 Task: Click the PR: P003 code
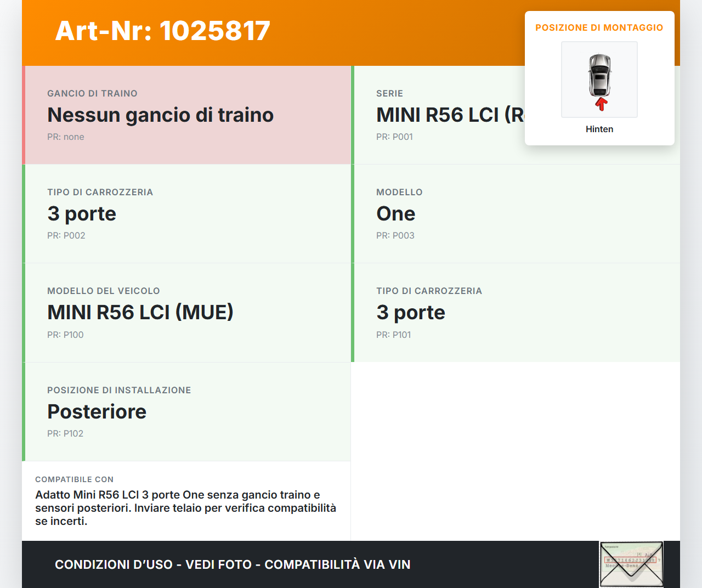click(x=395, y=235)
